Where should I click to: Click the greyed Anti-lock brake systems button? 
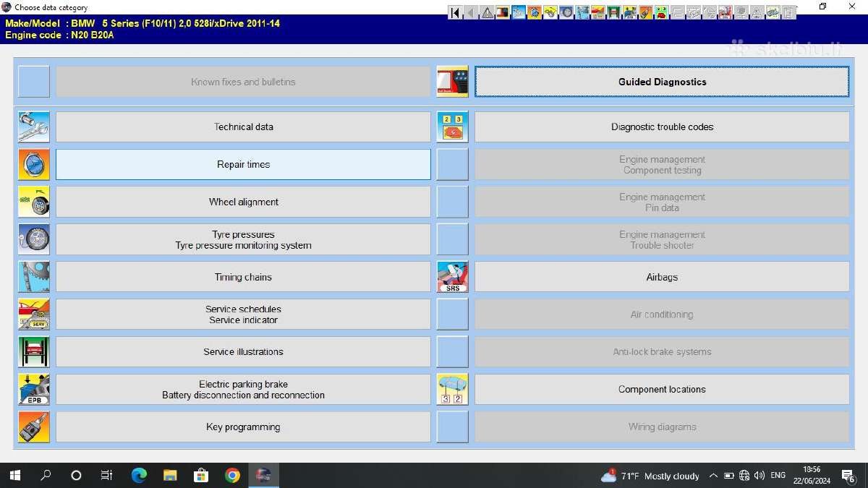coord(662,352)
